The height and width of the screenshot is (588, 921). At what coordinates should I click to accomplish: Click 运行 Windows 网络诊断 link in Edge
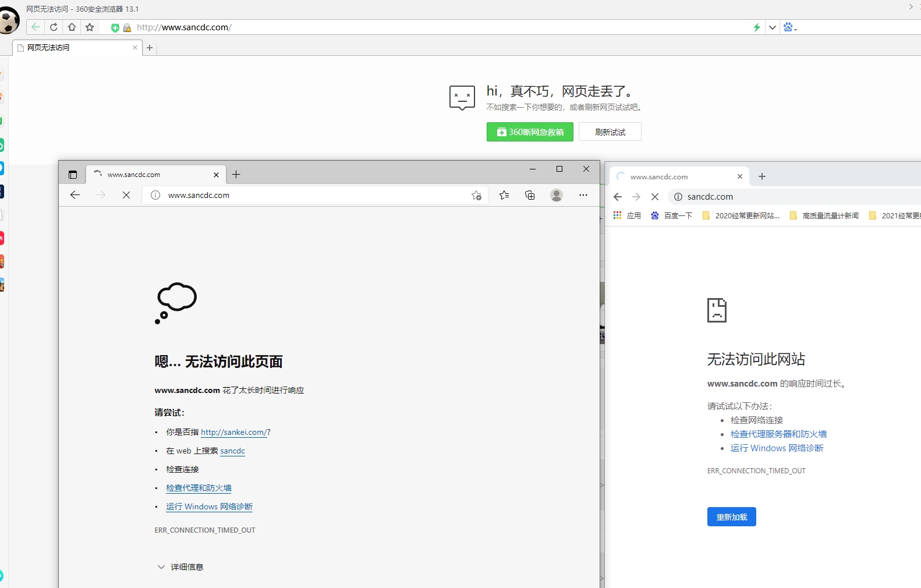[209, 507]
